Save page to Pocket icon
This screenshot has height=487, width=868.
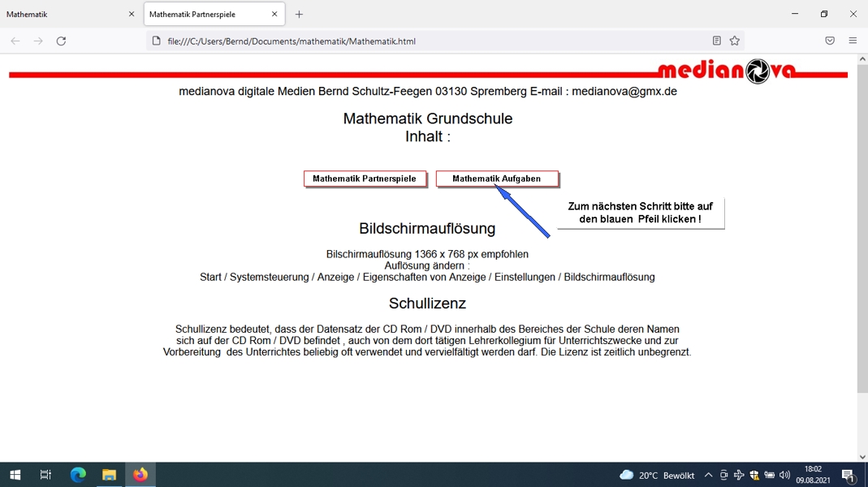tap(830, 41)
